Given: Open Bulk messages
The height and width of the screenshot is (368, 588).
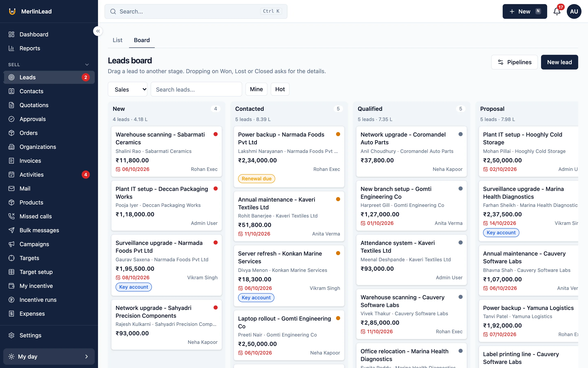Looking at the screenshot, I should 49,230.
